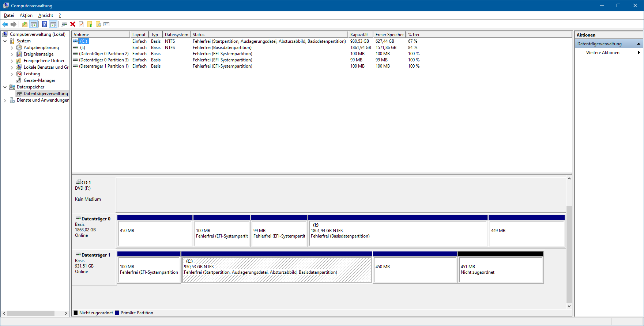Screen dimensions: 644x326
Task: Collapse the Datenträgerverwaltung actions section arrow
Action: point(639,44)
